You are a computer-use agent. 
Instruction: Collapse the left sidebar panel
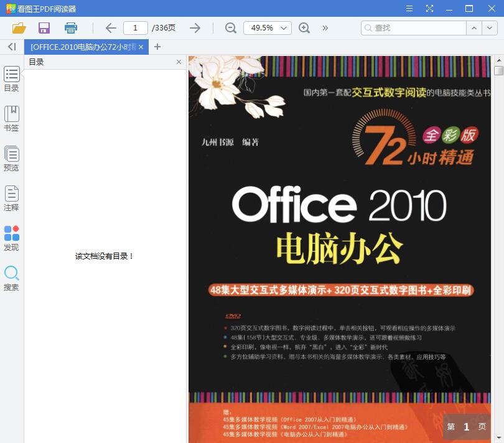point(12,47)
